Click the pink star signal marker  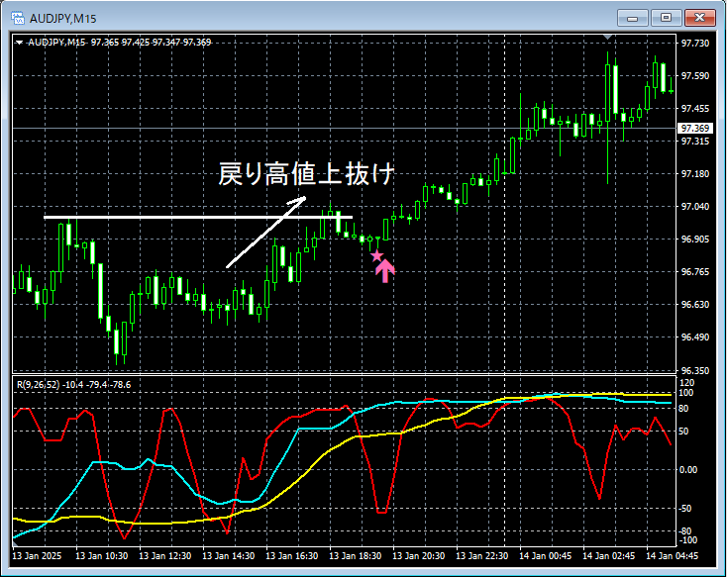tap(376, 255)
